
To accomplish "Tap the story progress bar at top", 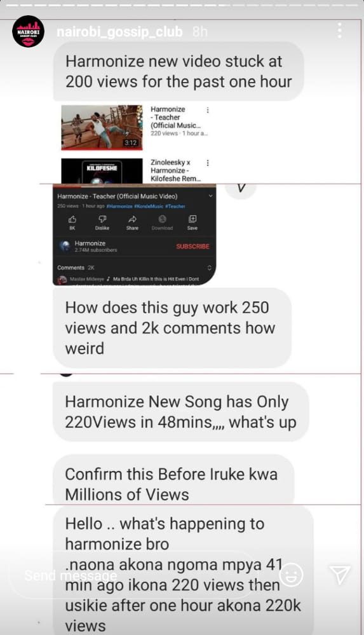I will pyautogui.click(x=182, y=6).
